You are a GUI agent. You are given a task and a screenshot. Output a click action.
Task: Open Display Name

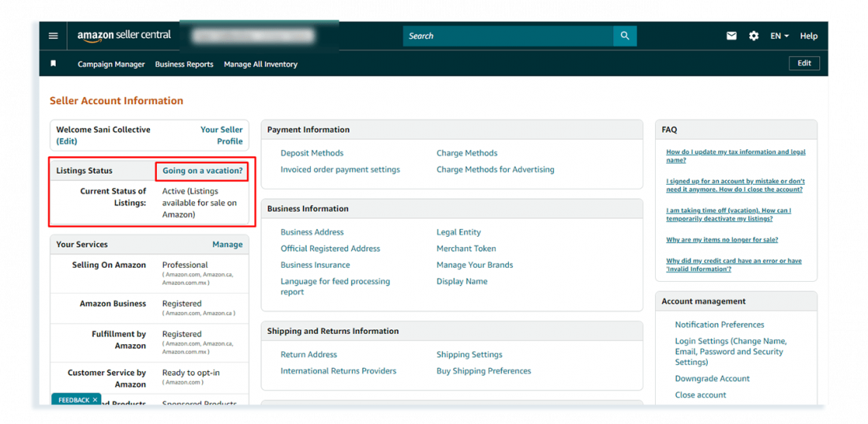[462, 281]
